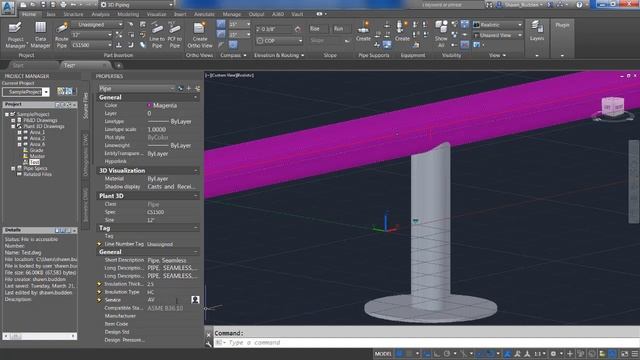Expand the Elevation & Routing panel title

point(279,55)
